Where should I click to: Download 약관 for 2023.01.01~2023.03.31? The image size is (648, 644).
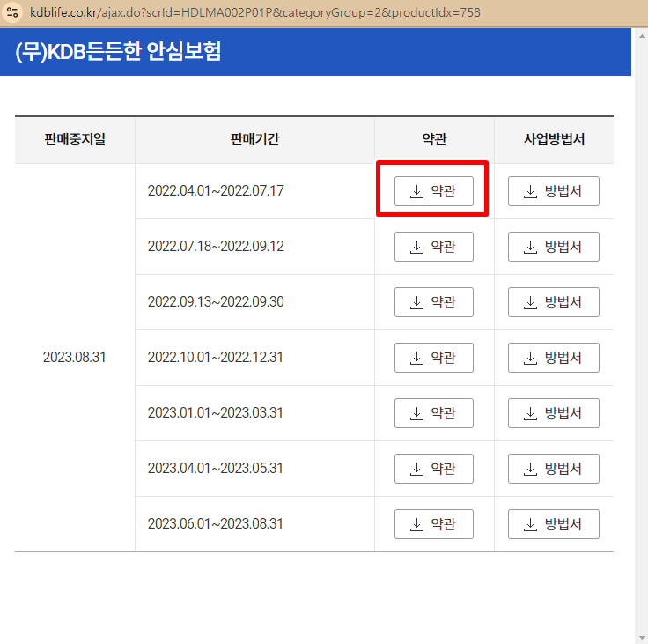pyautogui.click(x=433, y=413)
